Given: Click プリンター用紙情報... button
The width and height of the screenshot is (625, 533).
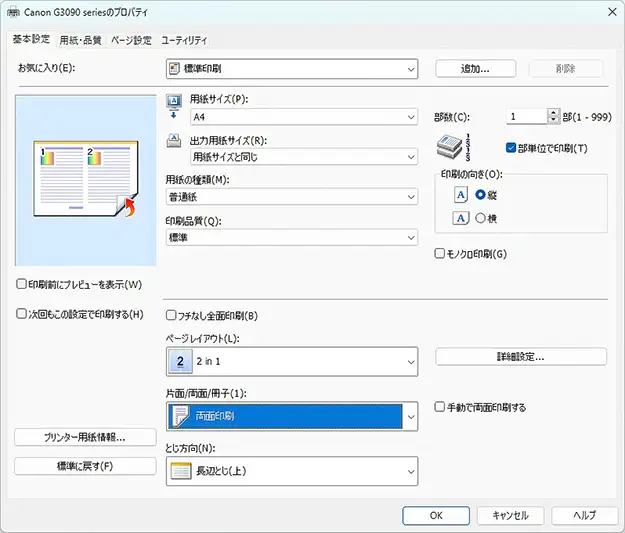Looking at the screenshot, I should point(85,437).
